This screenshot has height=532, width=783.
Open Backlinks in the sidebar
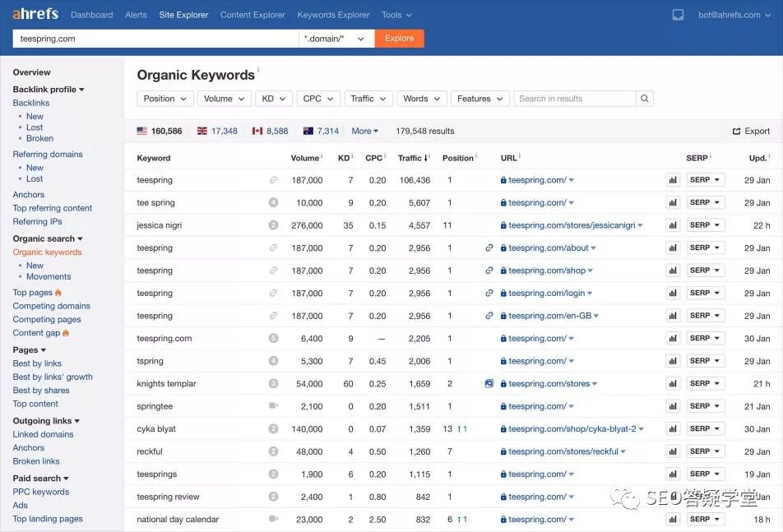31,103
